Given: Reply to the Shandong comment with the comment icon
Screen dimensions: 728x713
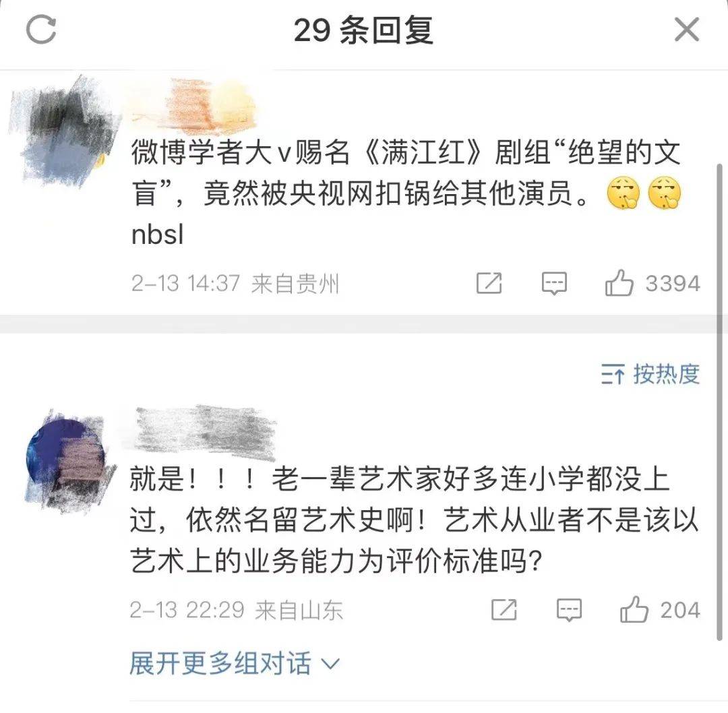Looking at the screenshot, I should point(569,609).
